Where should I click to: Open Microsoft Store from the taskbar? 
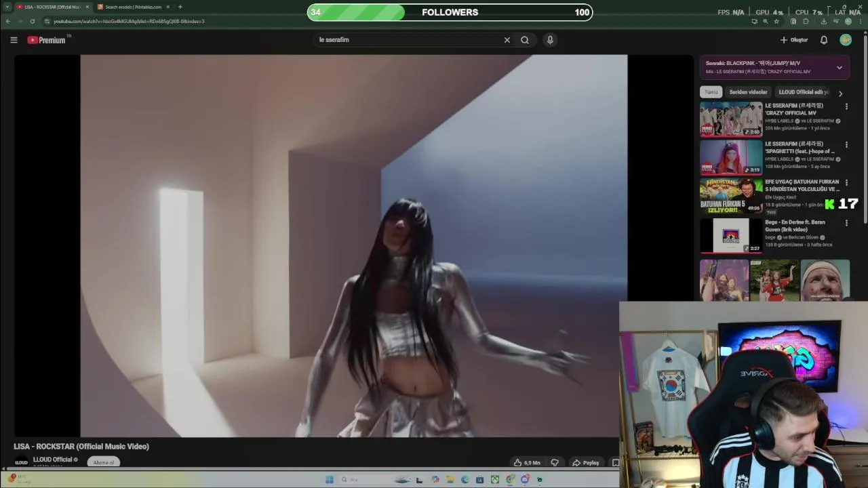tap(479, 479)
